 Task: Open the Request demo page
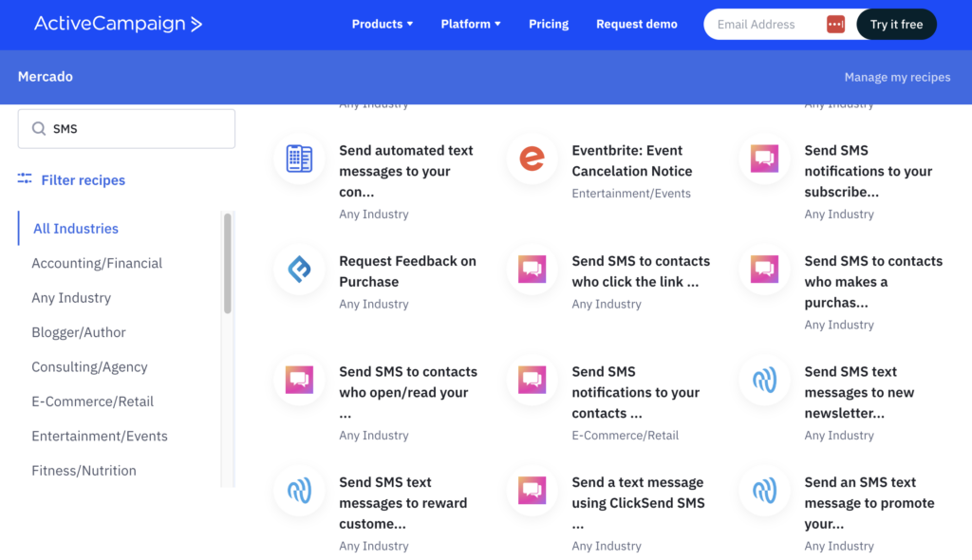pos(637,24)
